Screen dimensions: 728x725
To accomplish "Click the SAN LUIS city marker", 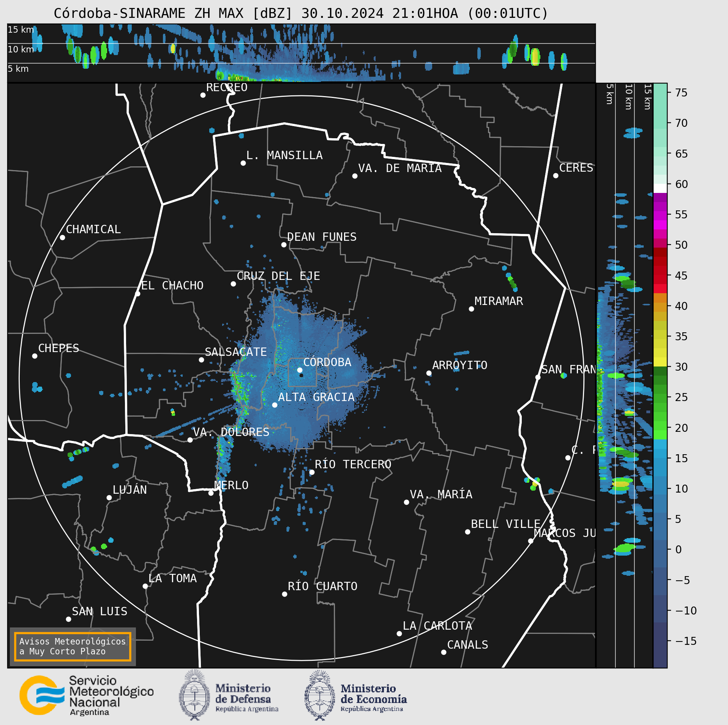I will [68, 619].
